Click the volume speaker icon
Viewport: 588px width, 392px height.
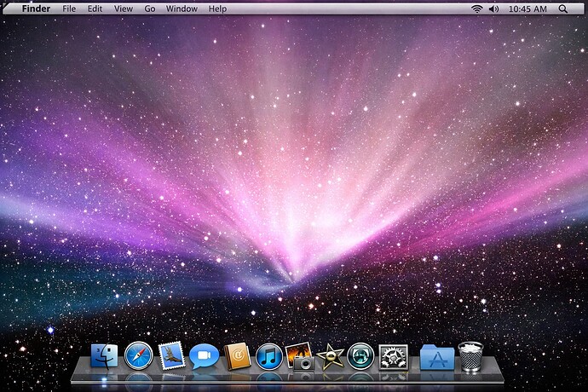pos(494,9)
